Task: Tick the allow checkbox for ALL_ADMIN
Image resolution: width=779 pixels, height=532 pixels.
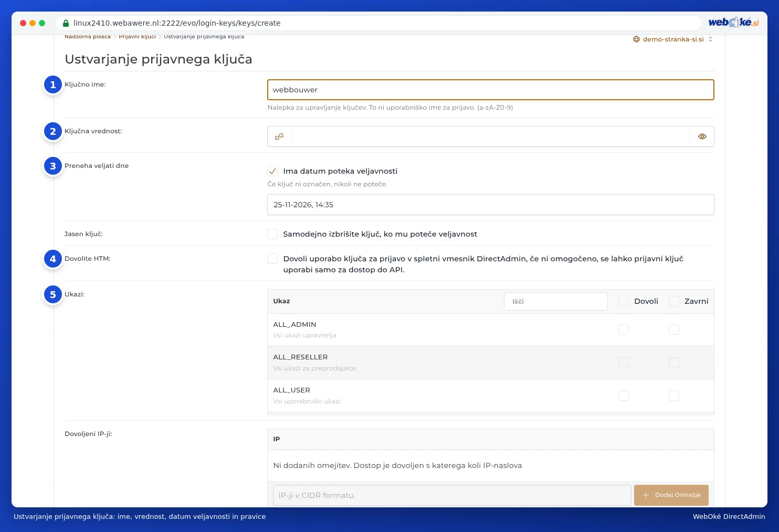Action: (x=624, y=329)
